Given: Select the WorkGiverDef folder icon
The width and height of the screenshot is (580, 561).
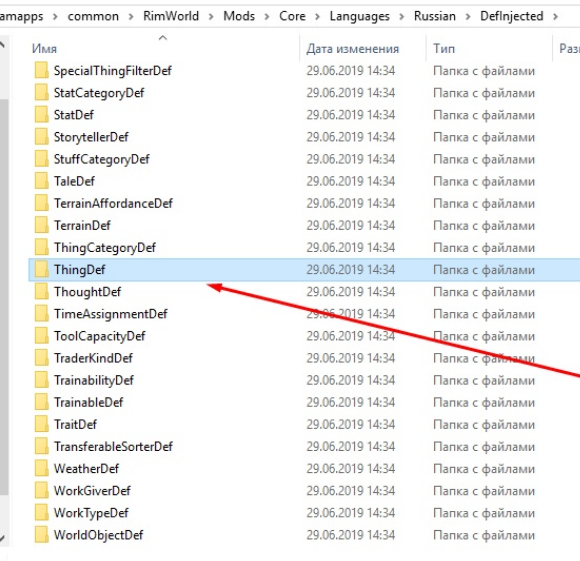Looking at the screenshot, I should point(41,491).
